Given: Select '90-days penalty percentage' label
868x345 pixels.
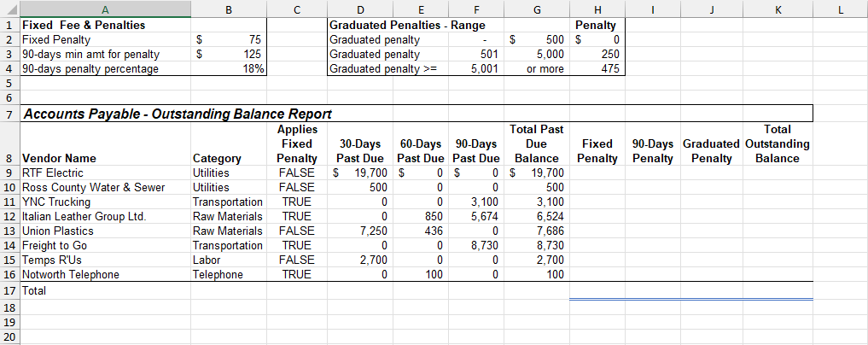Looking at the screenshot, I should 105,68.
